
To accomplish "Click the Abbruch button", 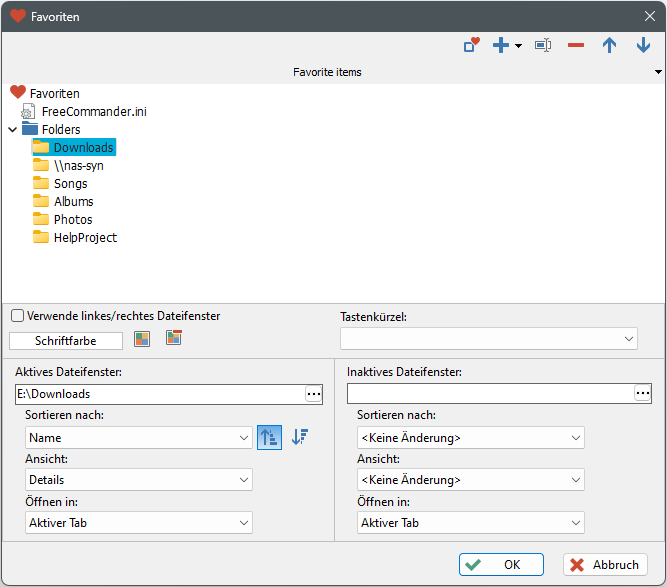I will click(x=605, y=565).
